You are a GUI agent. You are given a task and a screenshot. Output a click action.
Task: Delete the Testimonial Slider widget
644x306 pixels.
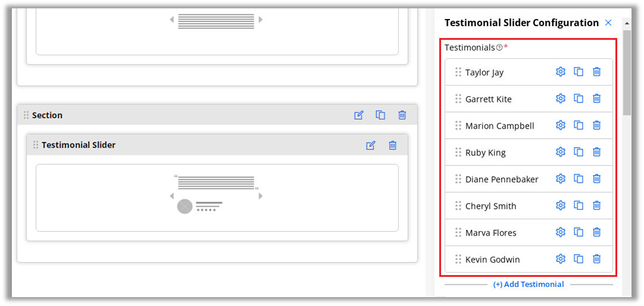point(393,145)
